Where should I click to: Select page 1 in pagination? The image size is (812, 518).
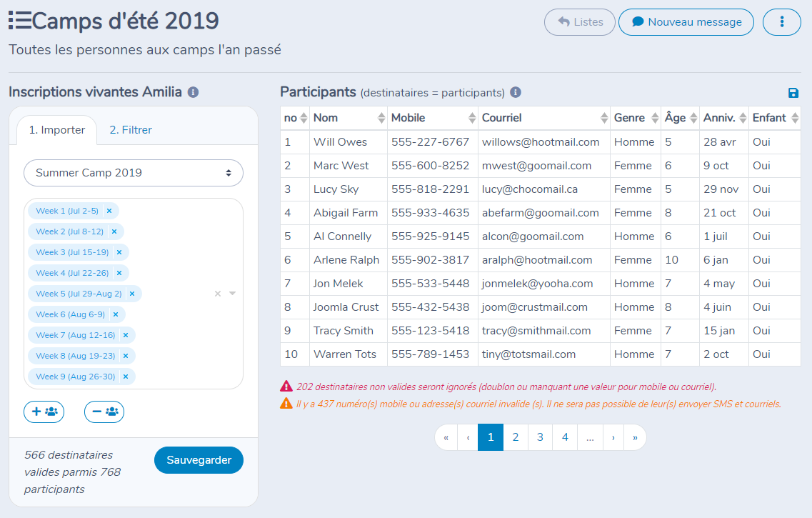point(491,438)
